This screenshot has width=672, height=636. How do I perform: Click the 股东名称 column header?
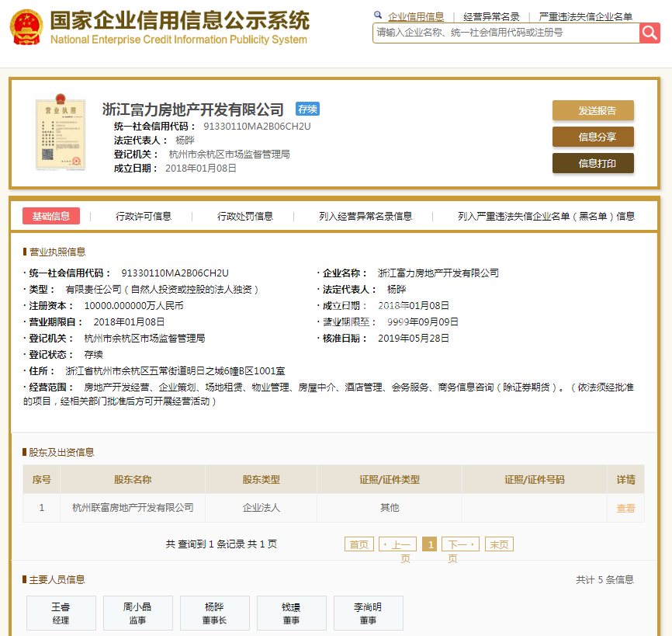pyautogui.click(x=133, y=479)
